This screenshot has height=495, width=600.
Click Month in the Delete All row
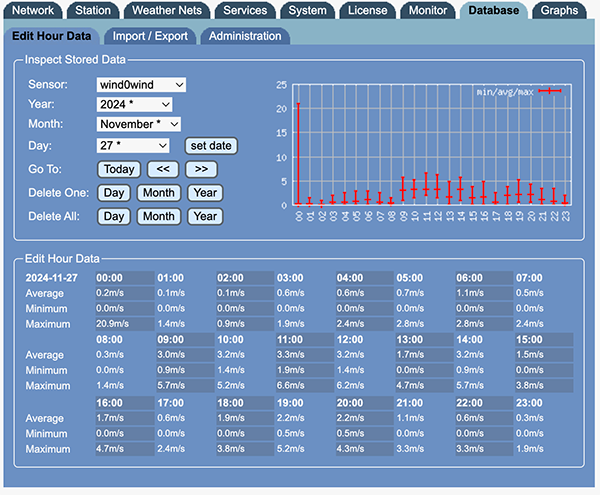click(159, 217)
